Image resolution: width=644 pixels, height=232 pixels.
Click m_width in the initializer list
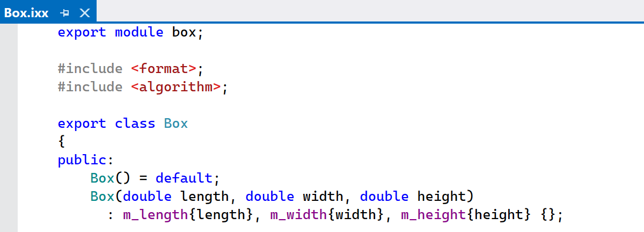pos(298,215)
